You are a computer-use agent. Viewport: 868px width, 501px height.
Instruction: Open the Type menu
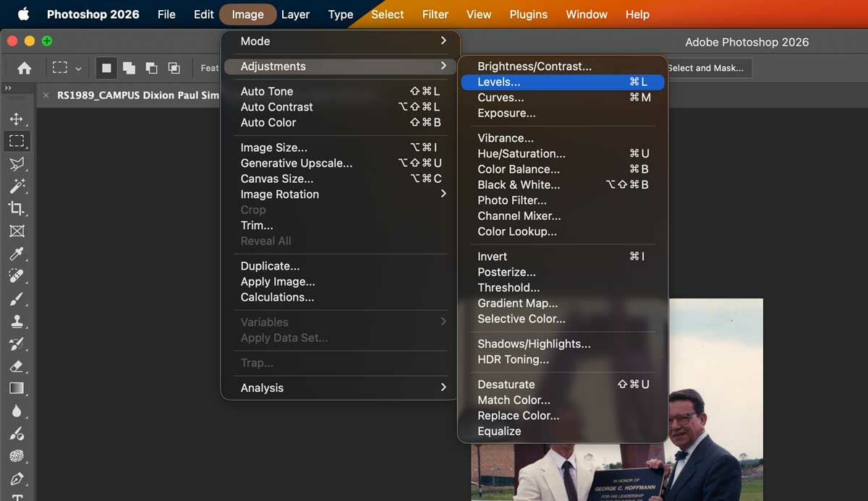click(x=340, y=14)
